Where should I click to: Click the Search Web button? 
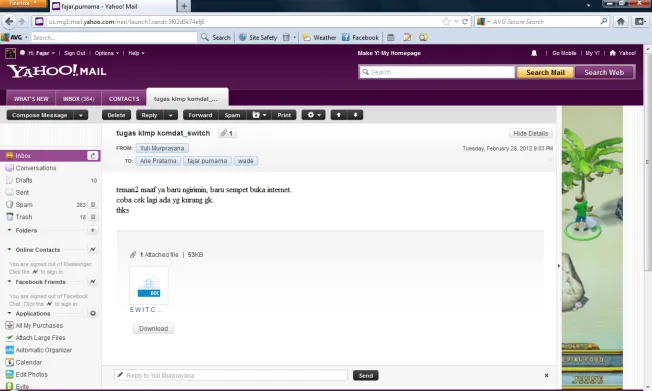[604, 72]
